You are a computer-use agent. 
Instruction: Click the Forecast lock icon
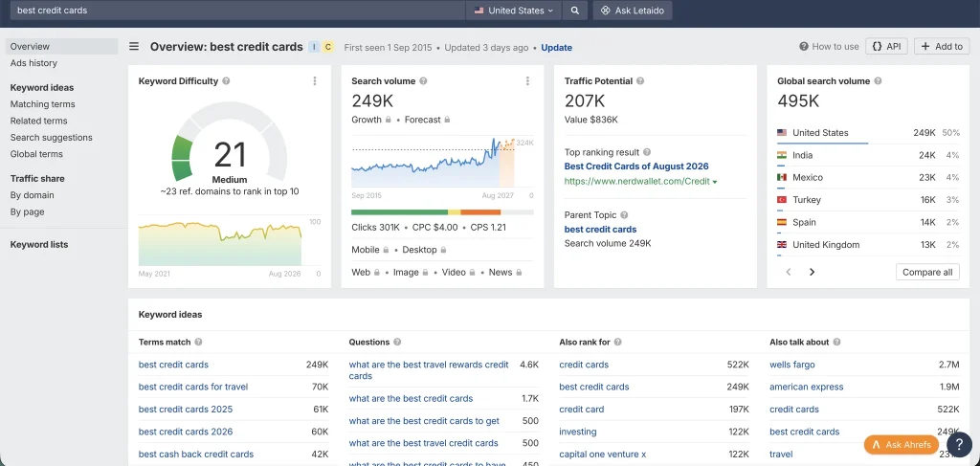(447, 120)
